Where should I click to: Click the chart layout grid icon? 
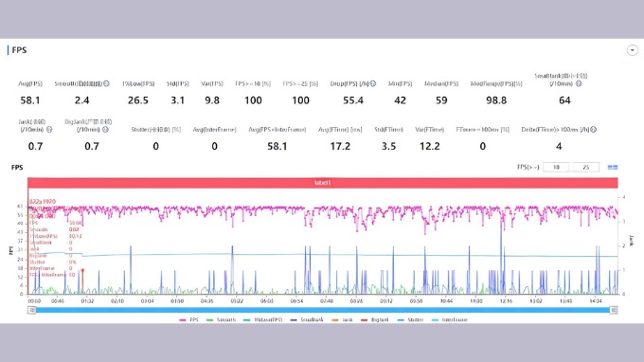click(613, 167)
